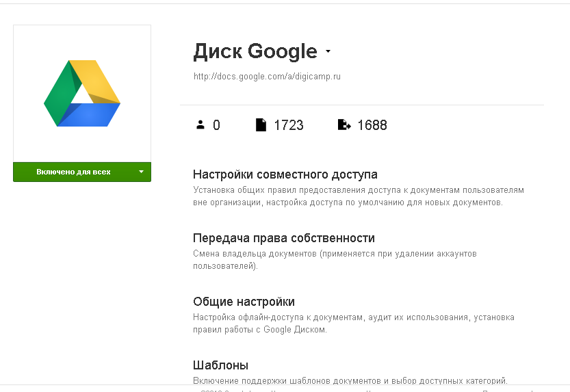Click description starting with Настройка офлайн-доступа
The height and width of the screenshot is (392, 570).
click(353, 324)
